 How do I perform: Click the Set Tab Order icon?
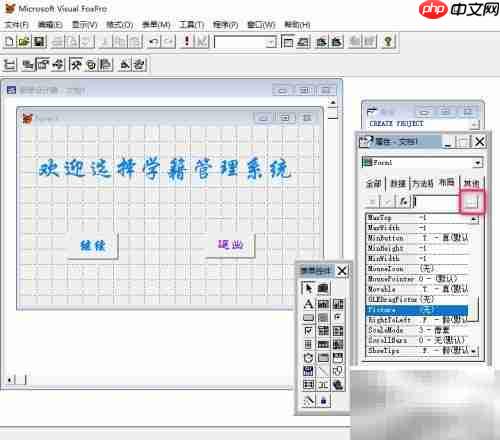pos(10,65)
